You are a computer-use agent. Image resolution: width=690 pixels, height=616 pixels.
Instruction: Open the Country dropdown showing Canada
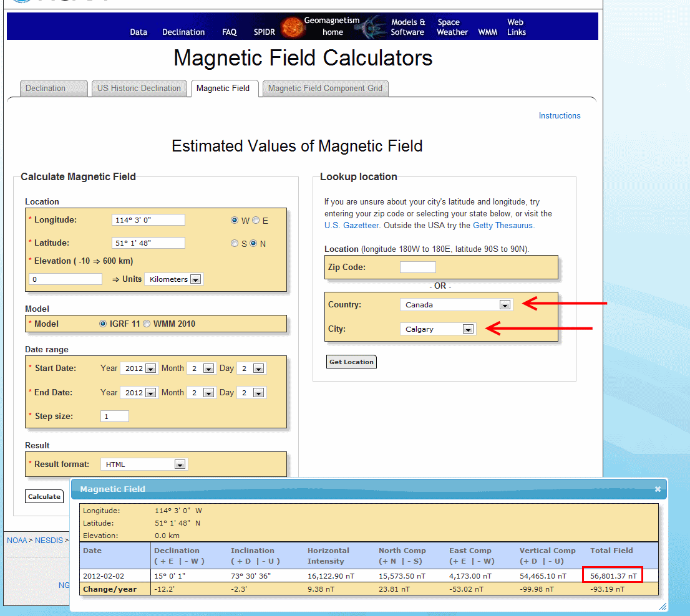coord(456,305)
